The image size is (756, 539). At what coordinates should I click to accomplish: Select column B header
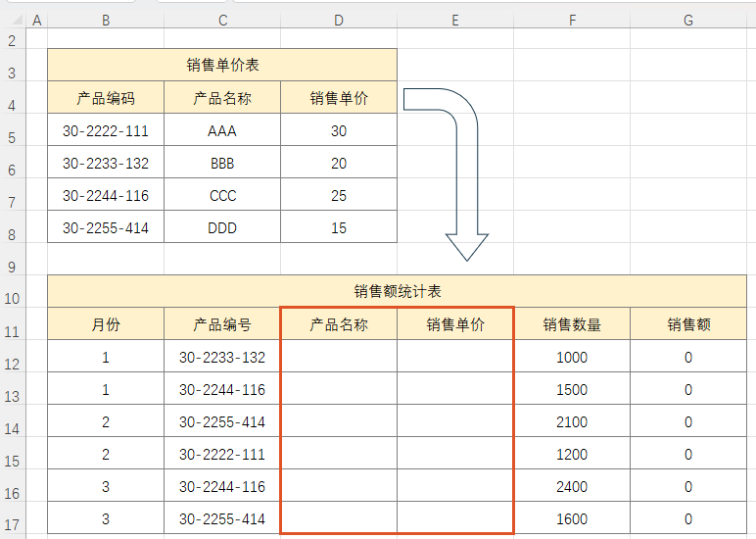click(x=106, y=21)
